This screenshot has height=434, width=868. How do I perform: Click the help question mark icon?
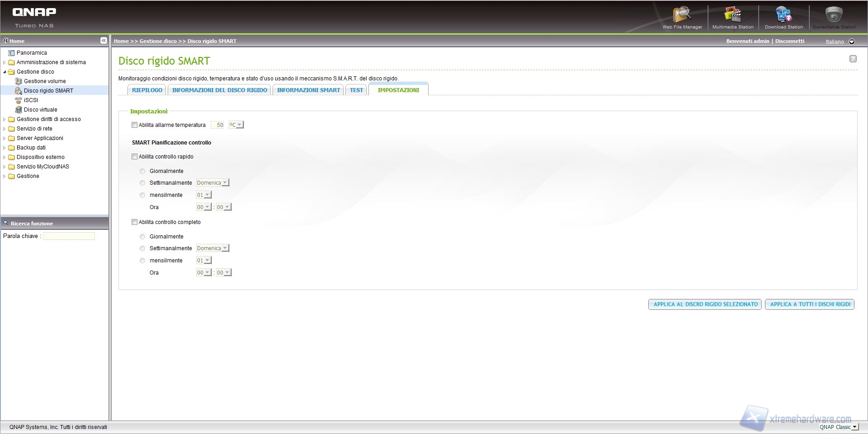853,59
